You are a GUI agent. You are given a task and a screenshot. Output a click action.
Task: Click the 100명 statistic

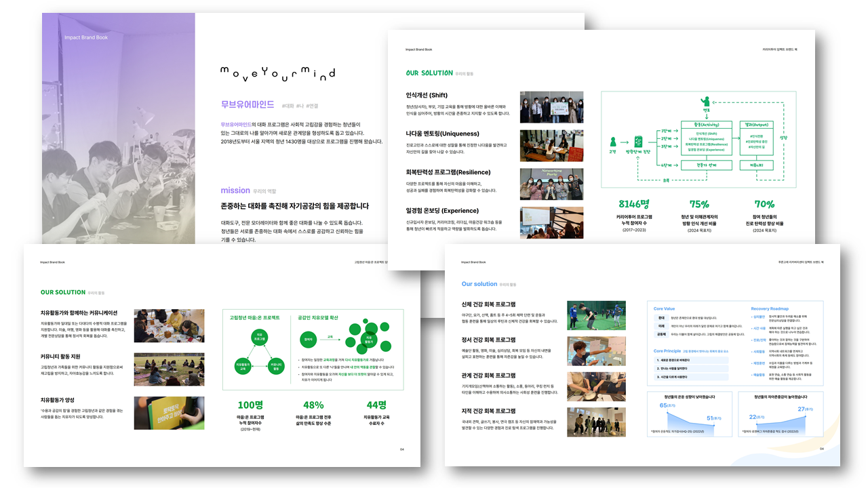point(250,405)
